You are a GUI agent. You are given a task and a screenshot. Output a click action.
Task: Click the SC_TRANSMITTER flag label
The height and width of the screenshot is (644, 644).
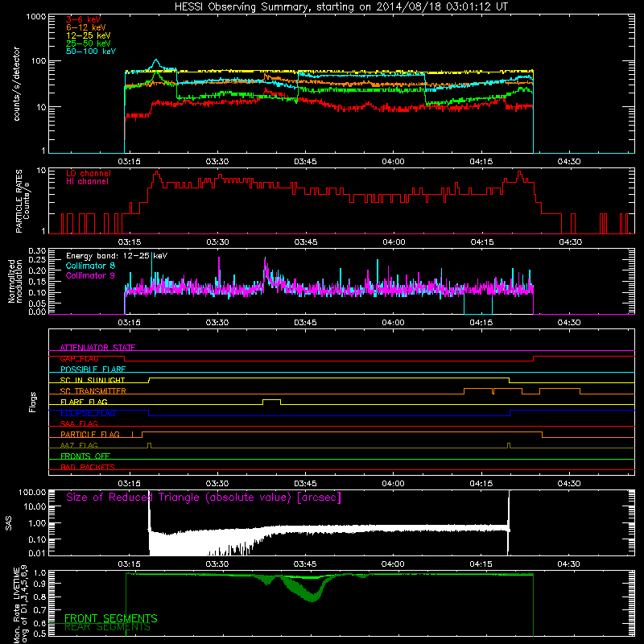(93, 391)
